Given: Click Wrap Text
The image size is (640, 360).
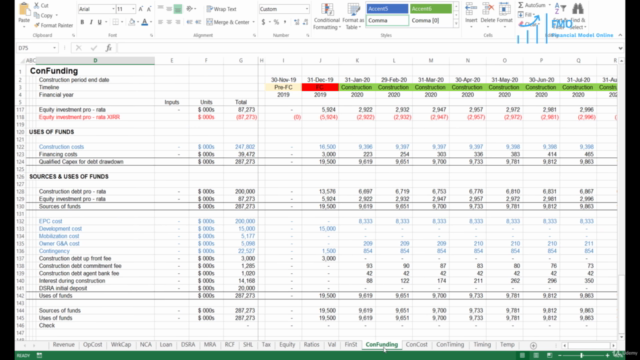Looking at the screenshot, I should point(222,9).
